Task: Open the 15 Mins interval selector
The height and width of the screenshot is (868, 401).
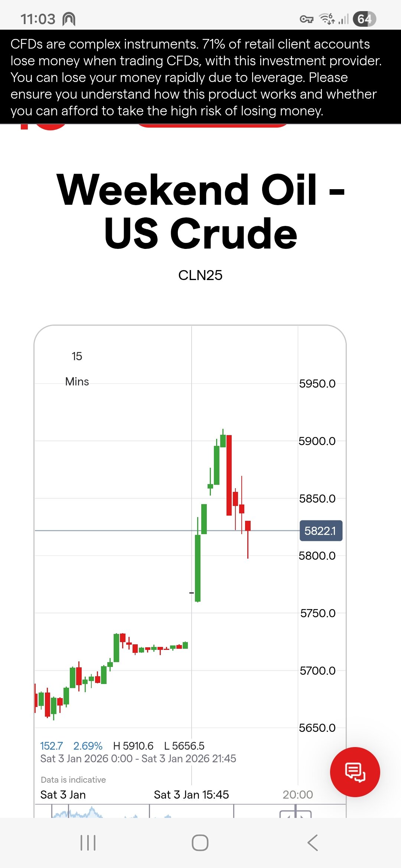Action: pos(77,369)
